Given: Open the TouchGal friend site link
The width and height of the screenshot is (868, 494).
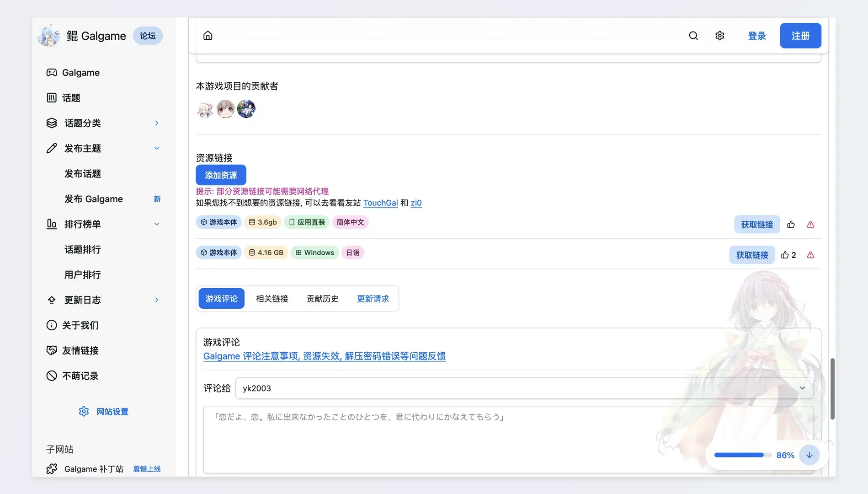Looking at the screenshot, I should point(380,203).
